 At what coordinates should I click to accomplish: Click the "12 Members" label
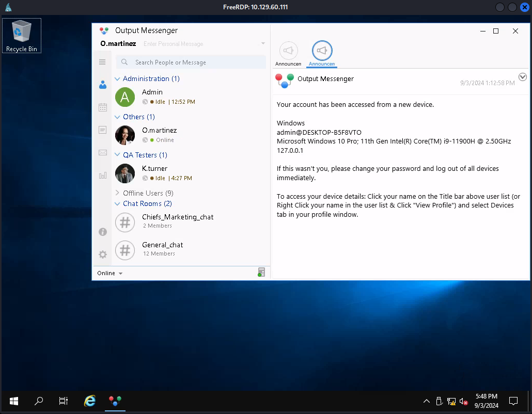click(159, 253)
